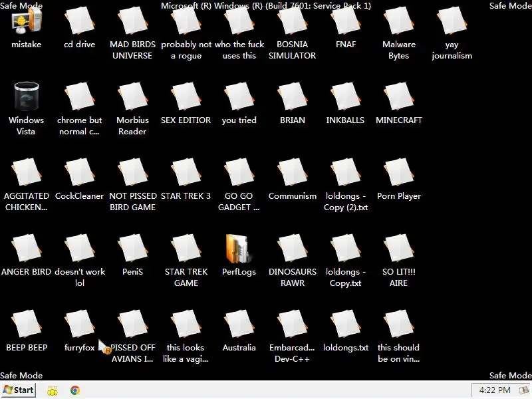The height and width of the screenshot is (399, 532).
Task: Click the 'you tried' desktop icon
Action: pyautogui.click(x=239, y=97)
